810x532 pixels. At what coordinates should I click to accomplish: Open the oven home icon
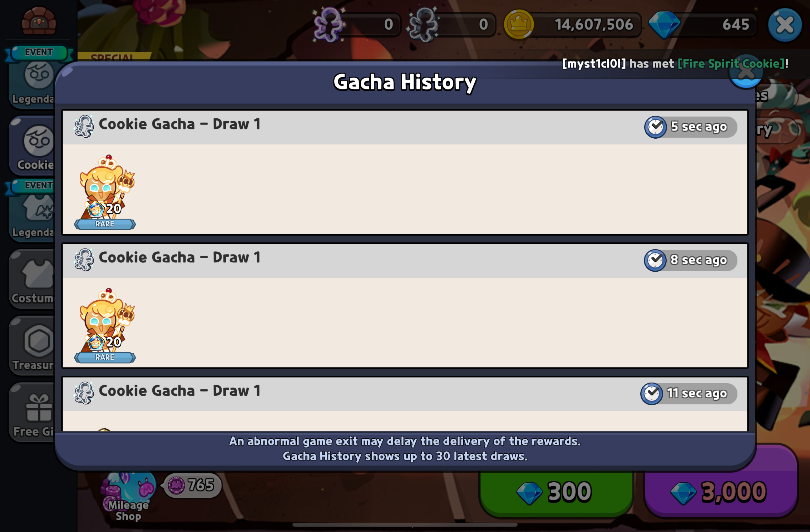point(39,21)
